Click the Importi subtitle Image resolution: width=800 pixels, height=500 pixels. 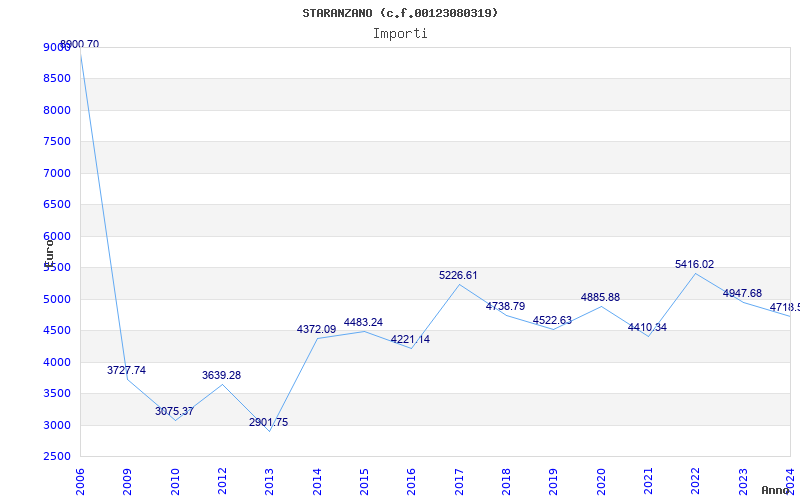click(x=400, y=34)
